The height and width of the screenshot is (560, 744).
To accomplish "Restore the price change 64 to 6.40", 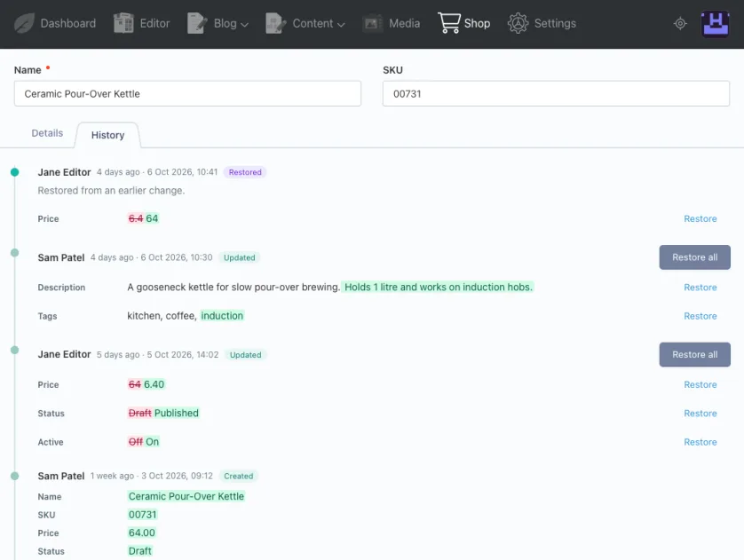I will pyautogui.click(x=700, y=384).
